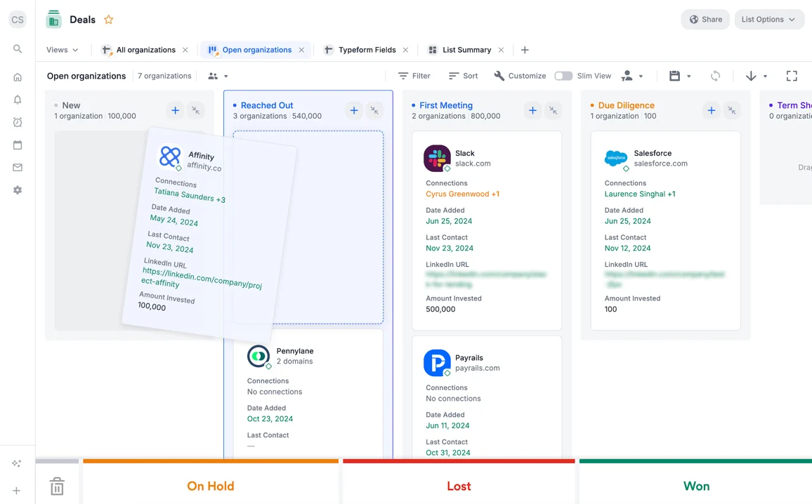The height and width of the screenshot is (504, 812).
Task: Click Pennylane's date added Oct 23, 2024
Action: (x=270, y=418)
